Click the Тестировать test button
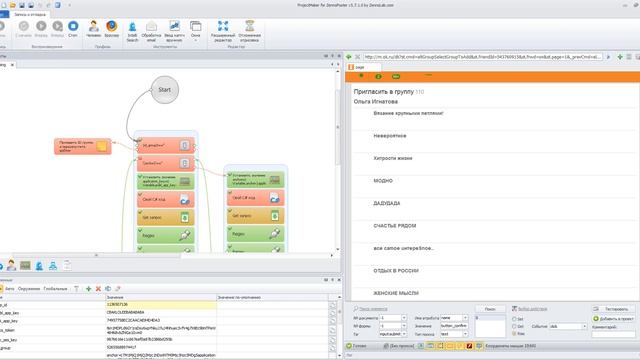Image resolution: width=640 pixels, height=360 pixels. [x=613, y=309]
